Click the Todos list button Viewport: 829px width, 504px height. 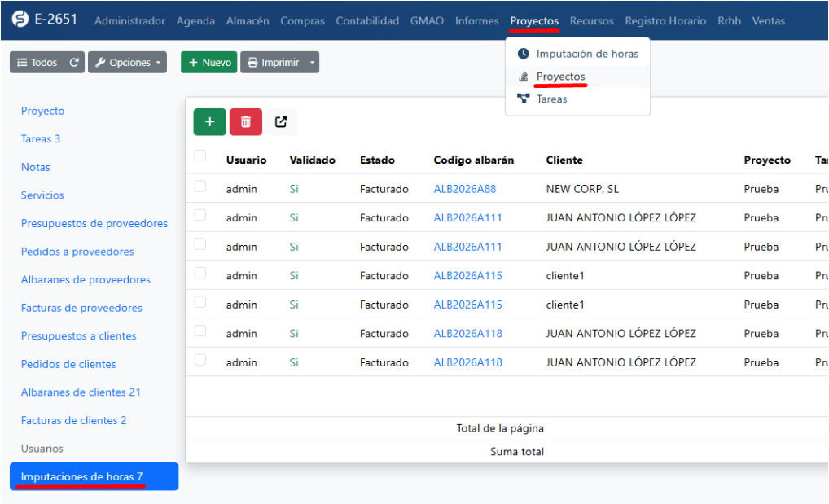click(x=37, y=63)
